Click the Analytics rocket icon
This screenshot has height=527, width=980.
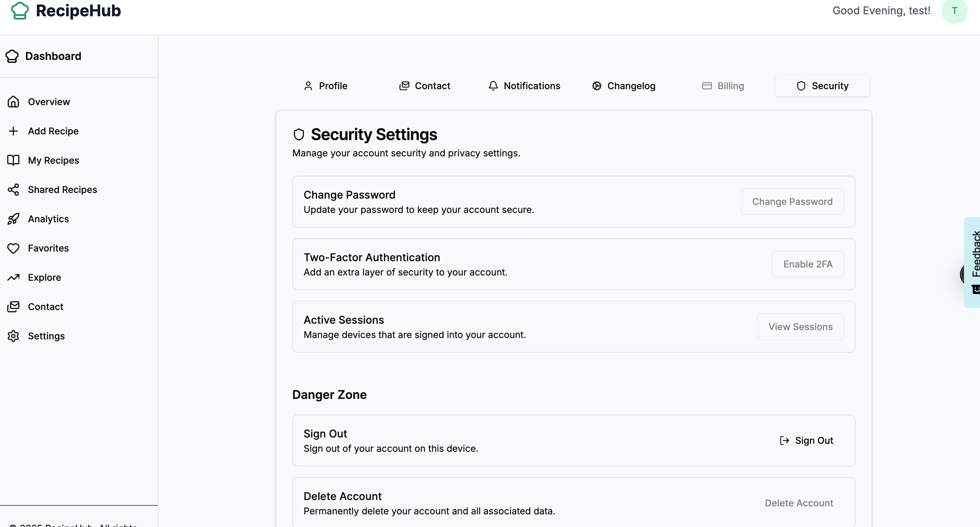[13, 219]
